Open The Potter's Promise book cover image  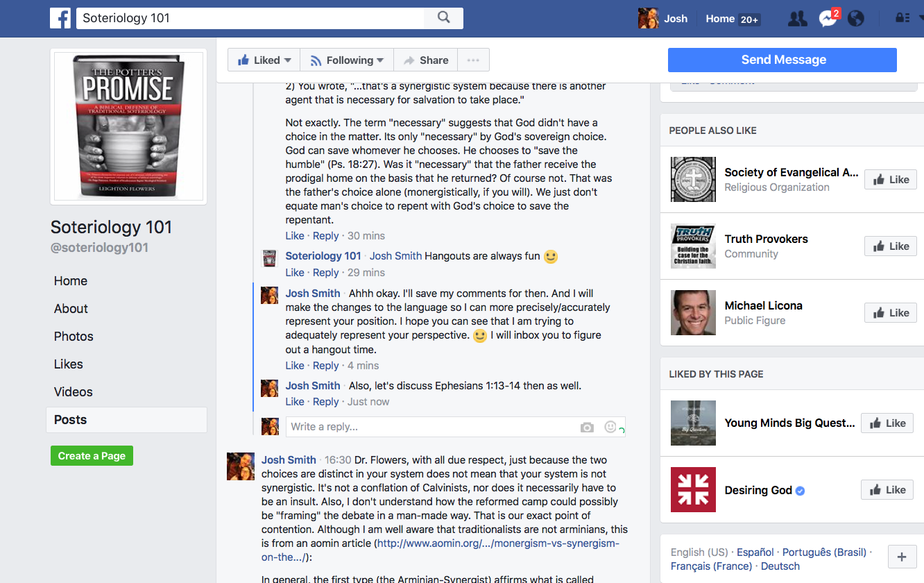coord(128,126)
